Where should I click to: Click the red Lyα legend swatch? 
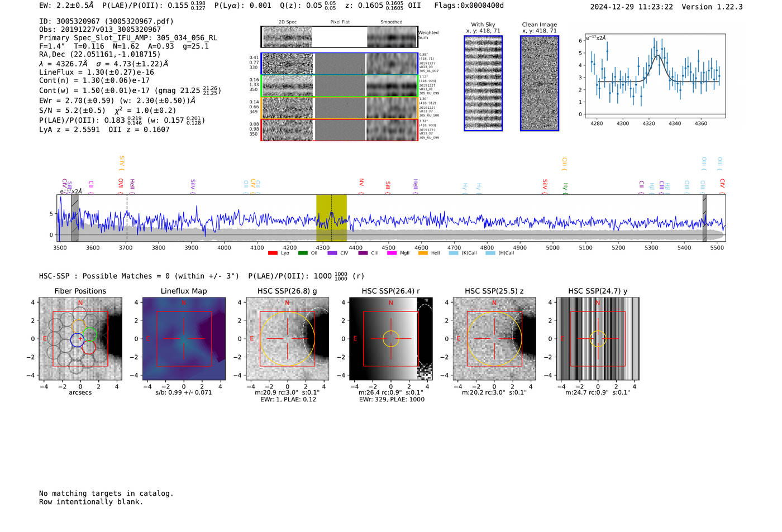point(273,253)
